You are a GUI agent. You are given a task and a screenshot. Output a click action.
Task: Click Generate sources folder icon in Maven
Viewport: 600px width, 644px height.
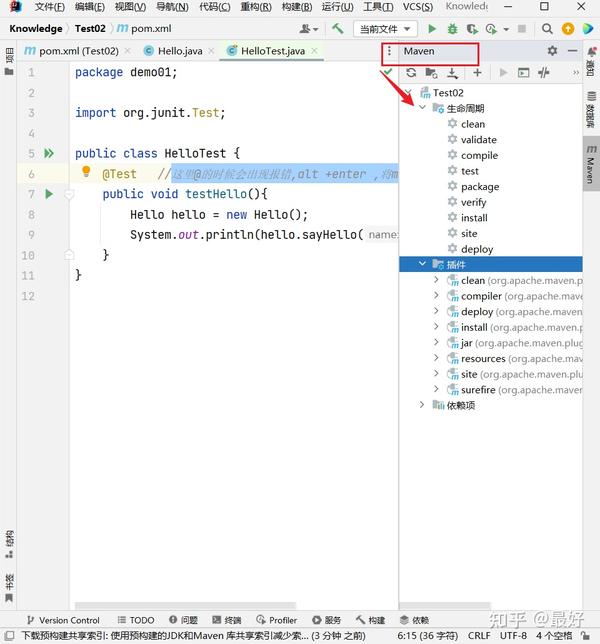tap(431, 73)
